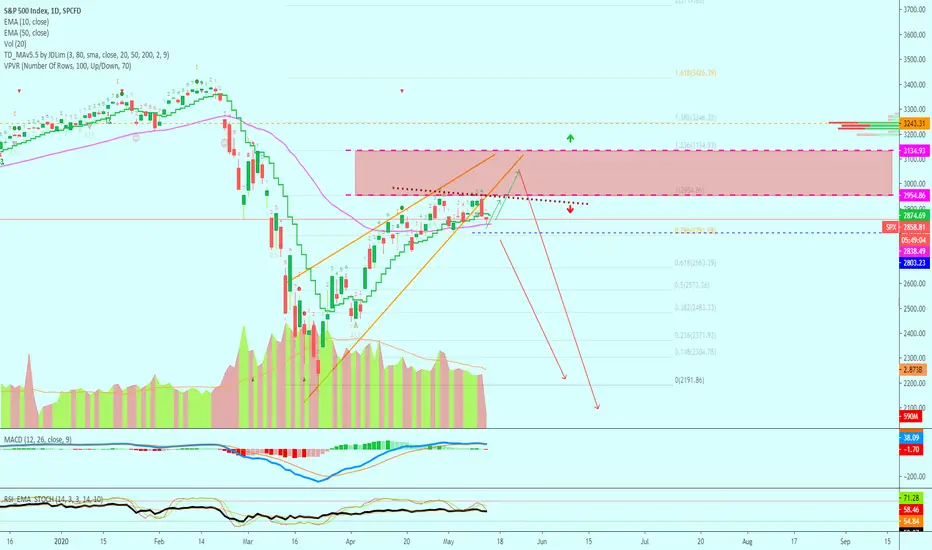Click the 18 date axis label
Screen dimensions: 932x550
coord(500,542)
